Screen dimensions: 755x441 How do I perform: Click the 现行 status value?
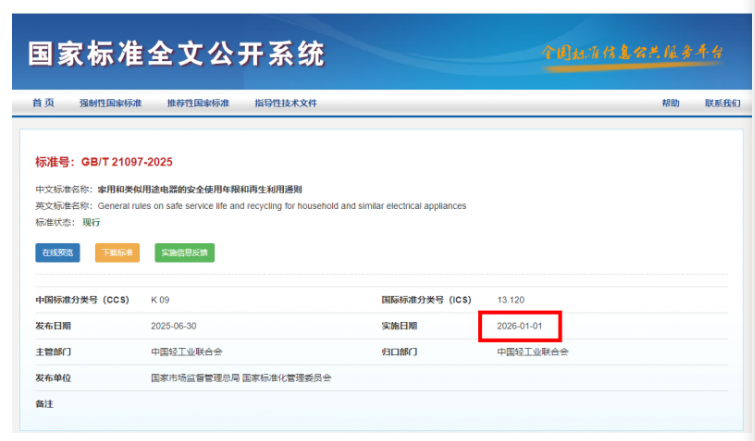click(x=91, y=222)
